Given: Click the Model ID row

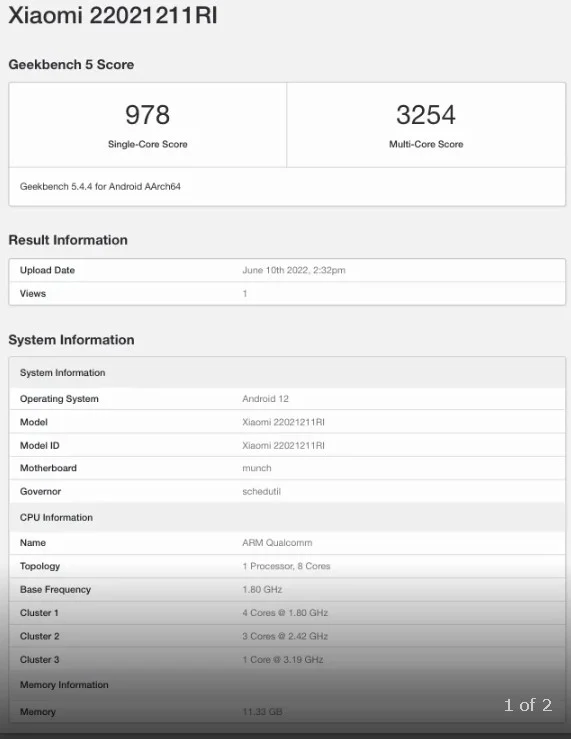Looking at the screenshot, I should click(287, 445).
